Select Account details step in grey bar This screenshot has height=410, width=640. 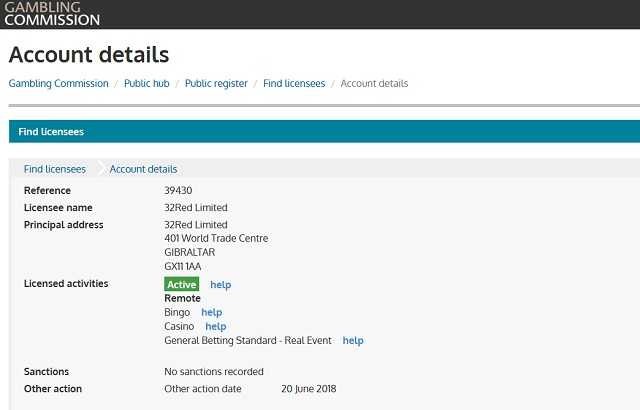point(143,169)
